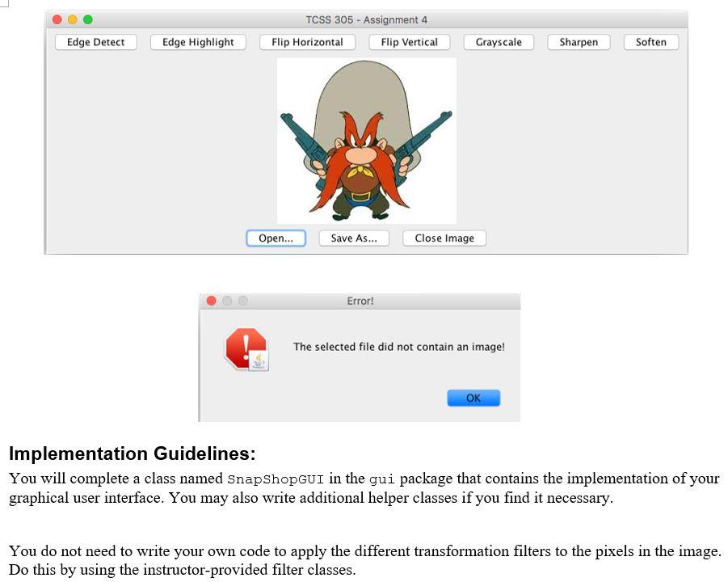Close the currently loaded image
728x582 pixels.
[x=444, y=238]
